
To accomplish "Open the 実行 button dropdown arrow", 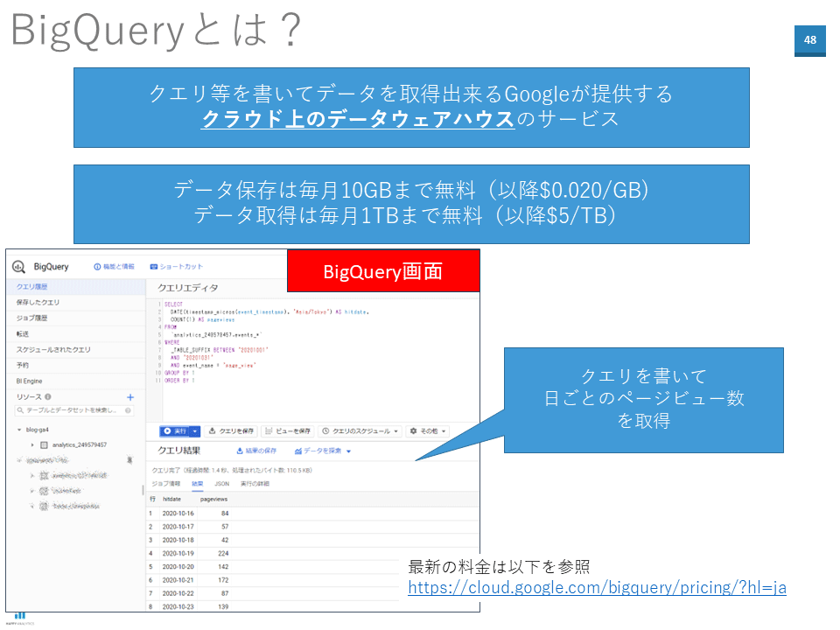I will 195,430.
